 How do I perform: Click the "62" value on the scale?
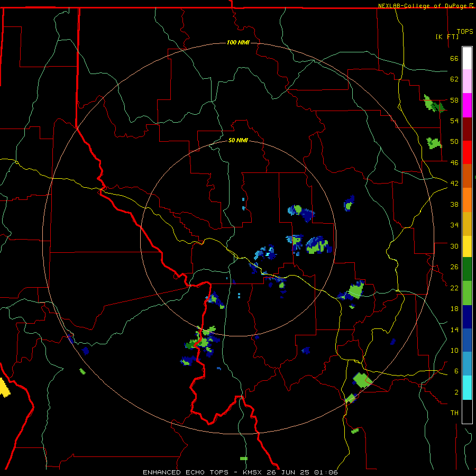(454, 79)
